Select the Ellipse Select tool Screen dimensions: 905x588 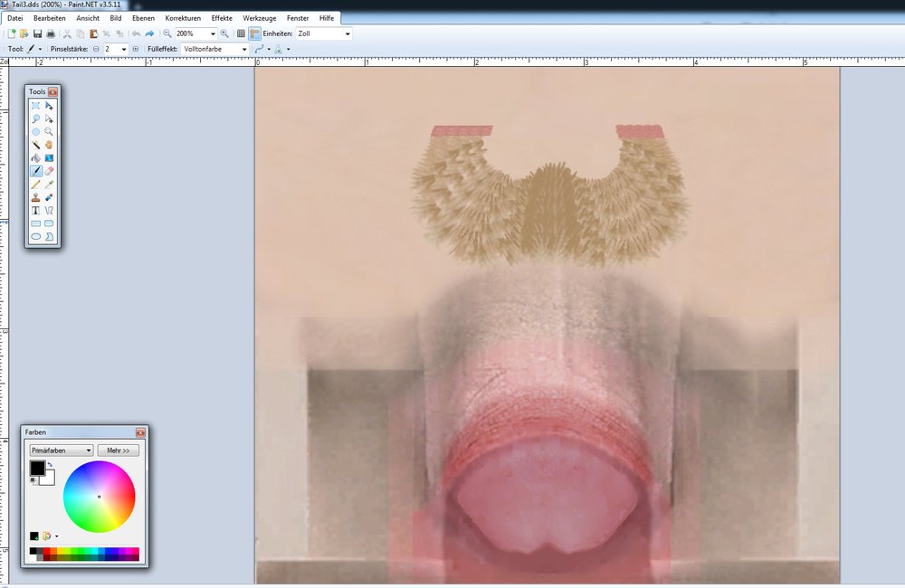36,131
